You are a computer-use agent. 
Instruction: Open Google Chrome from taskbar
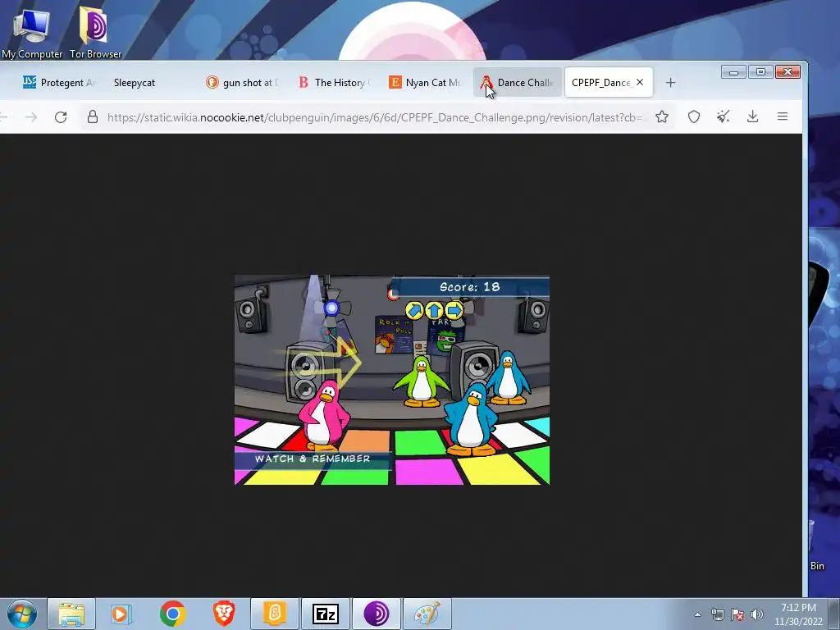pos(172,614)
